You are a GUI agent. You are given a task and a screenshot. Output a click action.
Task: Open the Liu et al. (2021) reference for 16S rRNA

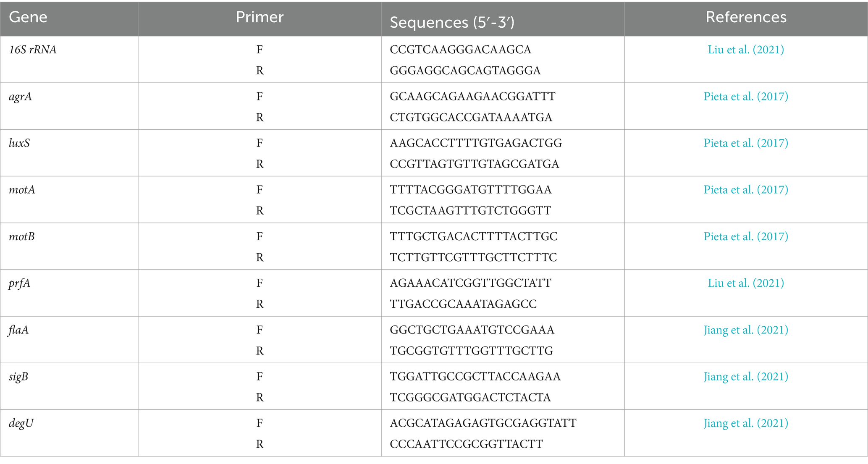pyautogui.click(x=746, y=50)
